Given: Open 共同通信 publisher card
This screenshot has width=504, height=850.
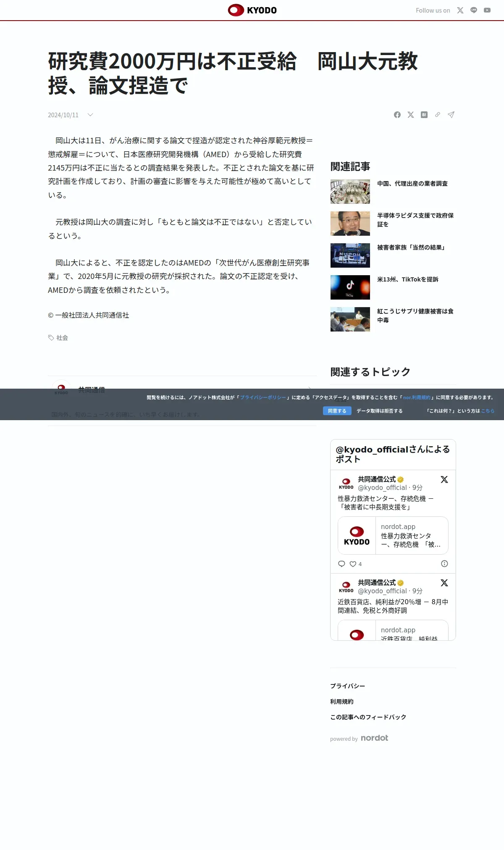Looking at the screenshot, I should tap(182, 401).
